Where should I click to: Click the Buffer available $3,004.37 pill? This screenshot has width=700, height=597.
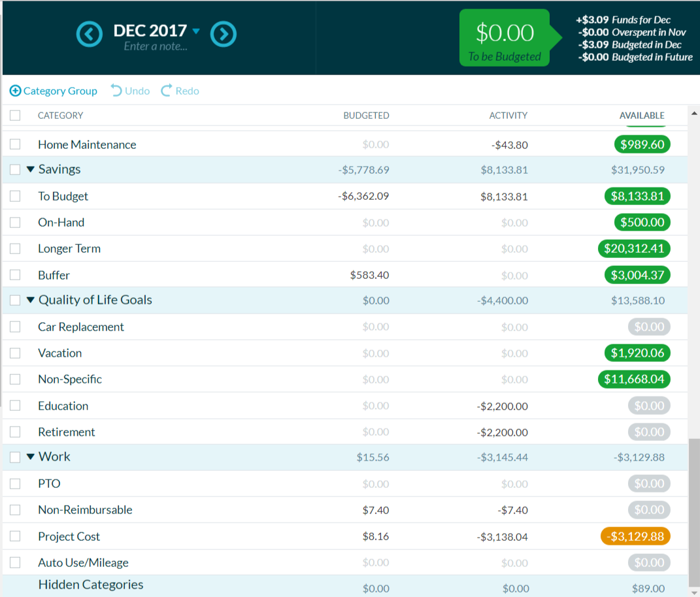click(x=637, y=275)
